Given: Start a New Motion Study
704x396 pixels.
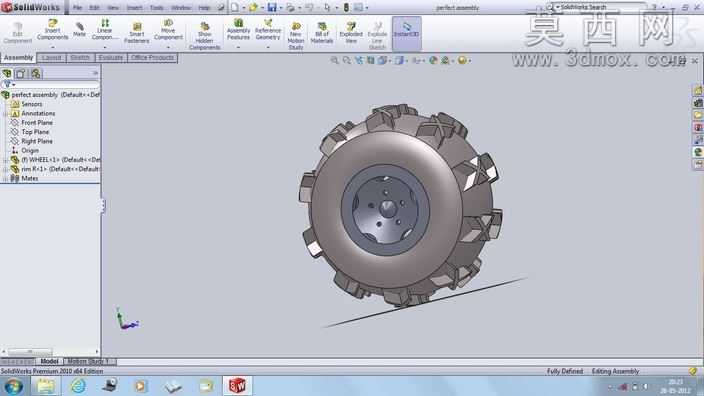Looking at the screenshot, I should tap(296, 36).
